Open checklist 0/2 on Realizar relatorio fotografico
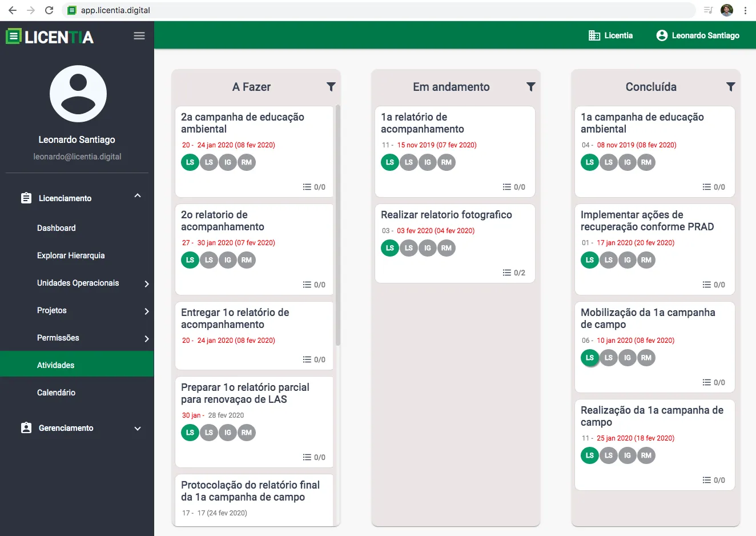 514,273
